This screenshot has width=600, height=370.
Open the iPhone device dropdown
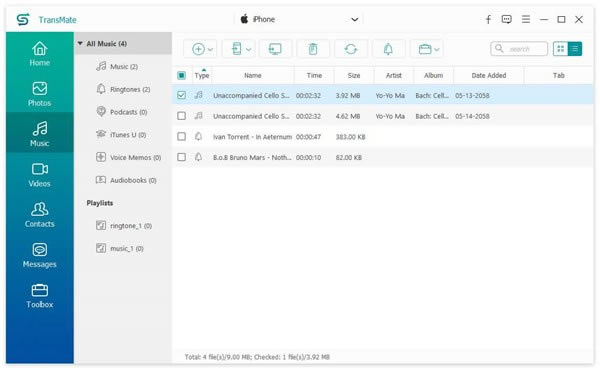(299, 19)
